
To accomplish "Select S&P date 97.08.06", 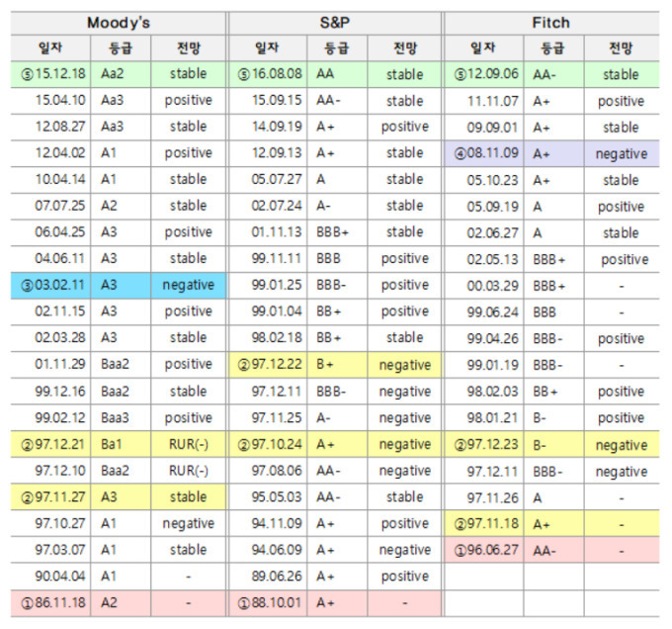I will click(x=277, y=471).
